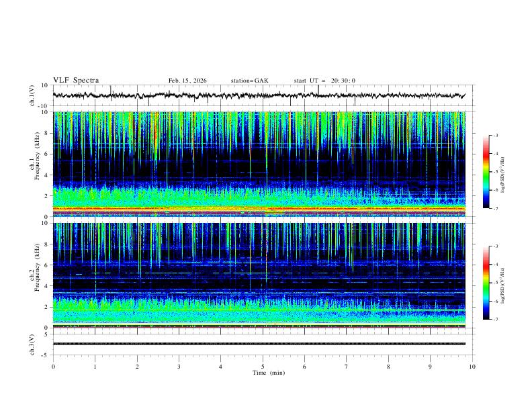
Task: Click the ch.2 frequency tick '6'
Action: pos(47,265)
